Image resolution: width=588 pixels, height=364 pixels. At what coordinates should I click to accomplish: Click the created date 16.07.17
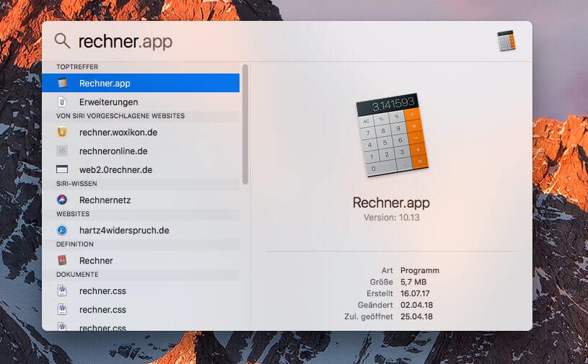(415, 293)
